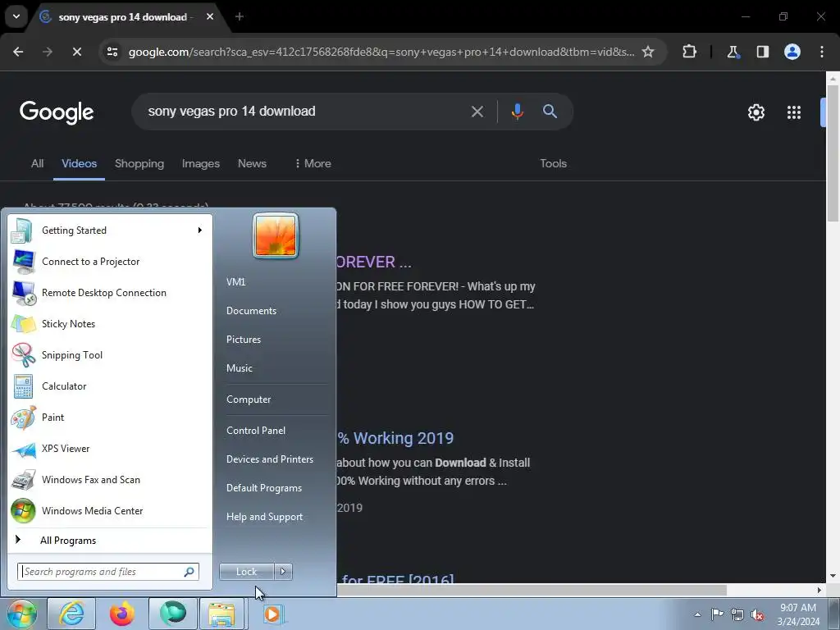Launch Calculator from Start menu

click(x=109, y=386)
